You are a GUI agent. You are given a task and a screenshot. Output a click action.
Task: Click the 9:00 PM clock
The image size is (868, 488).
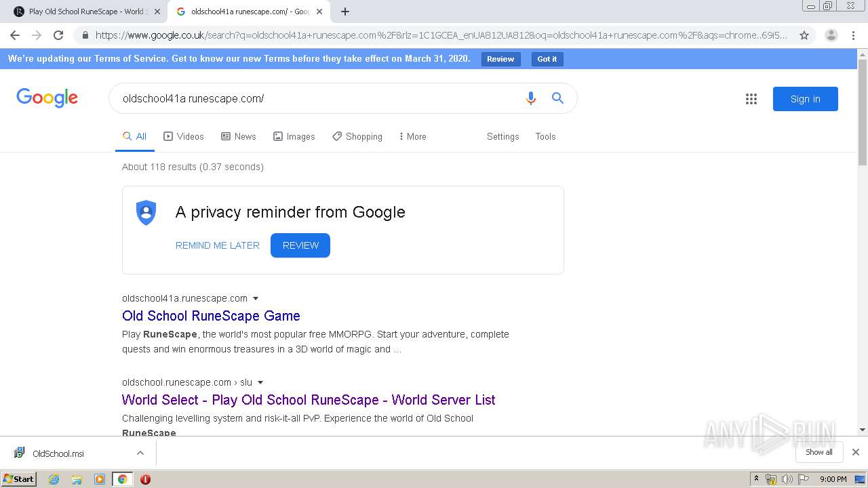[833, 479]
